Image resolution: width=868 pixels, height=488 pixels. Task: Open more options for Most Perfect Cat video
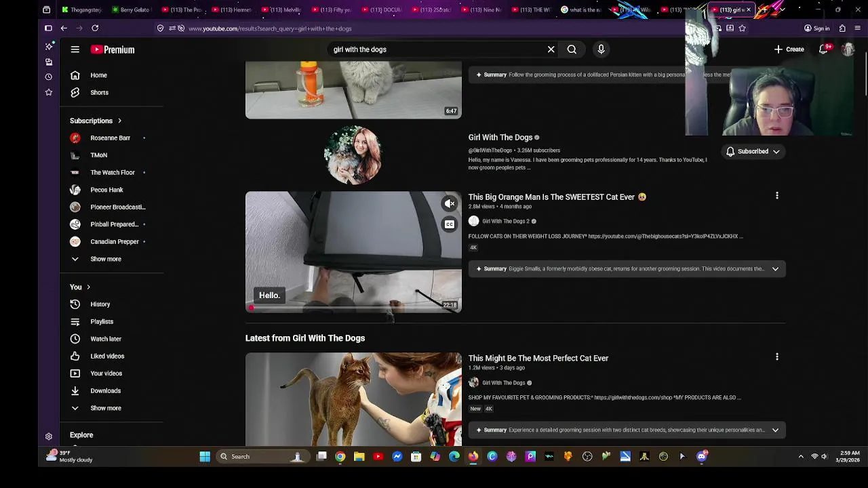777,357
